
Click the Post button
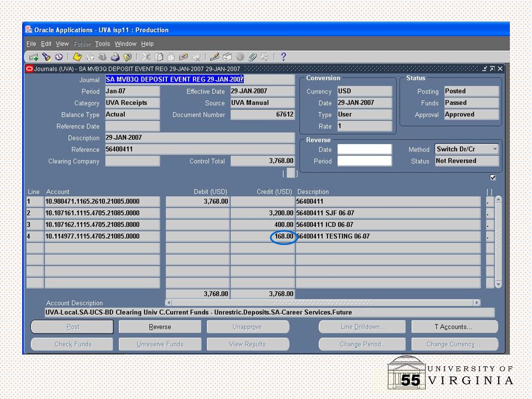coord(72,327)
